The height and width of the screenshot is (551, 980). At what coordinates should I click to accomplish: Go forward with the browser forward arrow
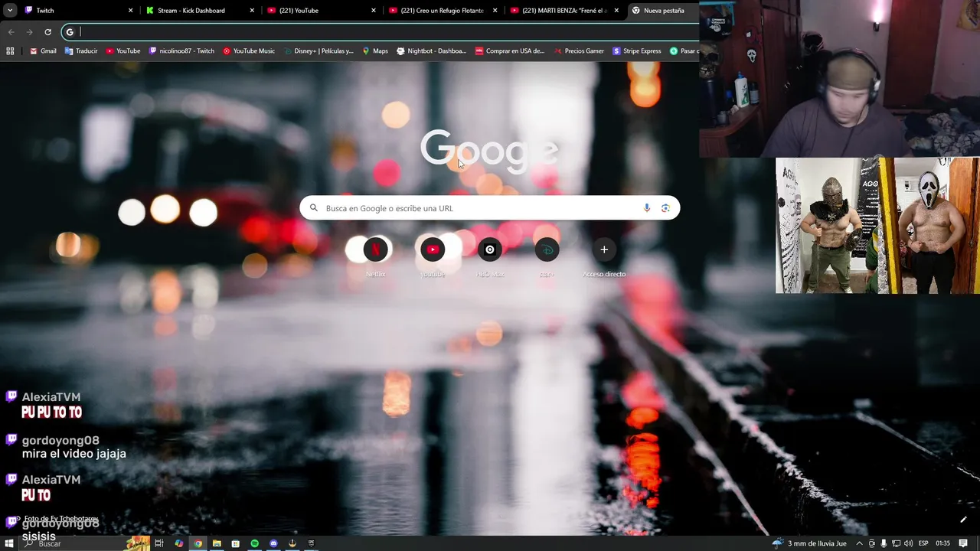(x=29, y=32)
